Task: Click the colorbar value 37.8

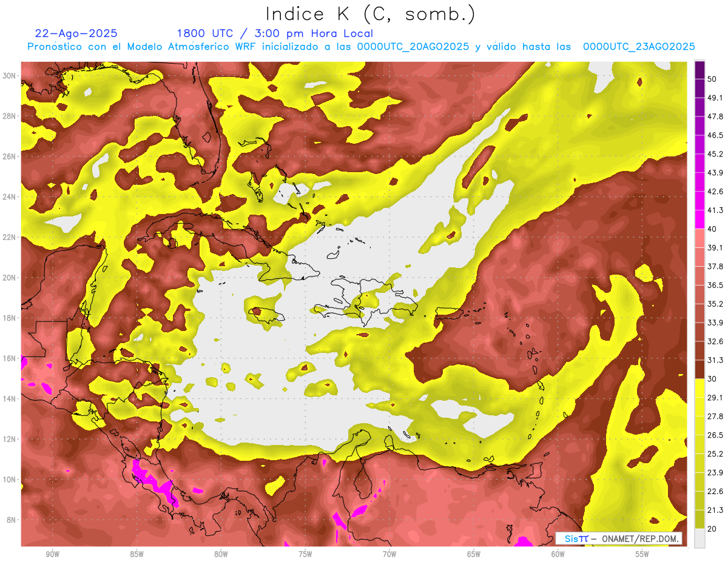Action: pyautogui.click(x=715, y=266)
